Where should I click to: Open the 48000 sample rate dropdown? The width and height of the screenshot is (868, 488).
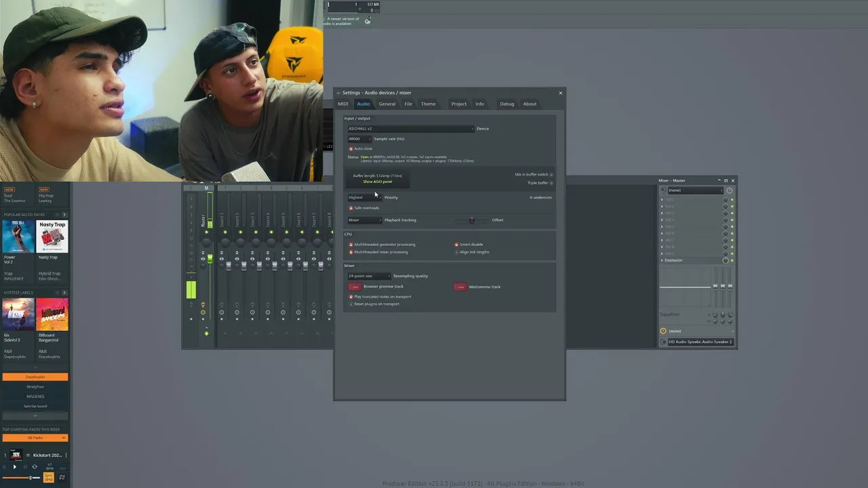(359, 138)
